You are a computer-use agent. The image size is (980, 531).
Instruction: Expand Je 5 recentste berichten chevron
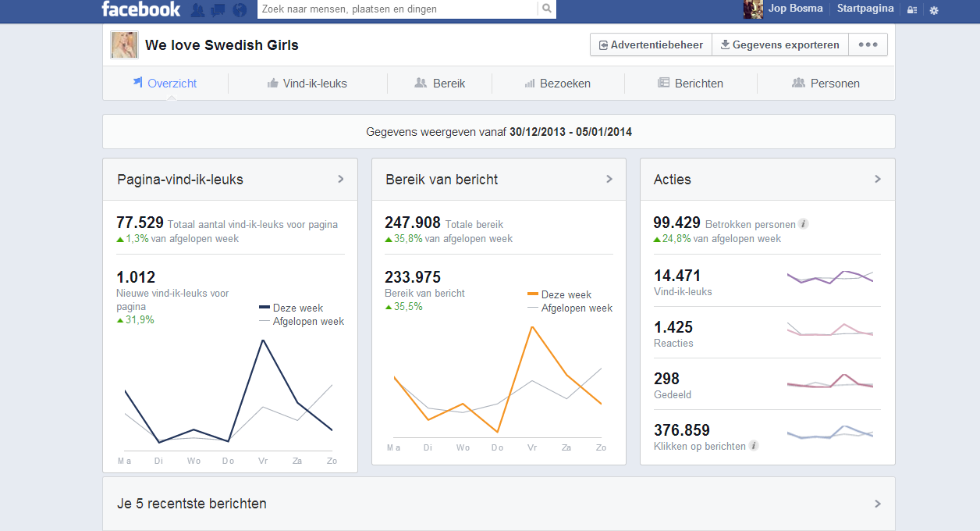tap(877, 504)
